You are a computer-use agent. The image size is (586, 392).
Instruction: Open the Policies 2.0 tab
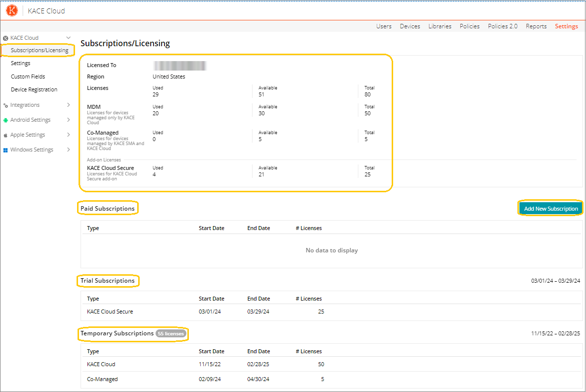coord(502,26)
